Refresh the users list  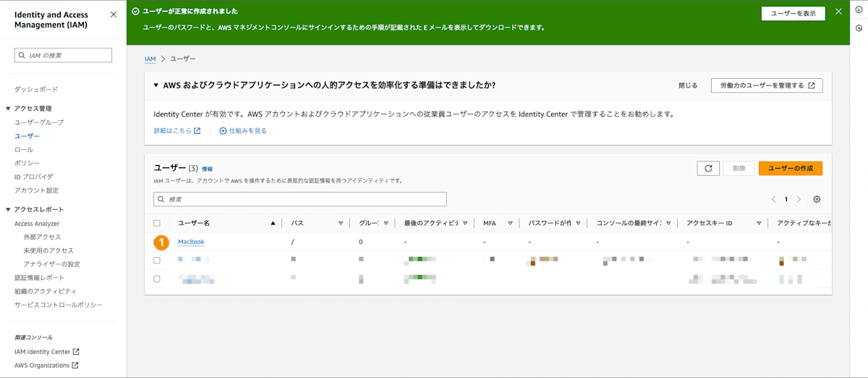(708, 168)
